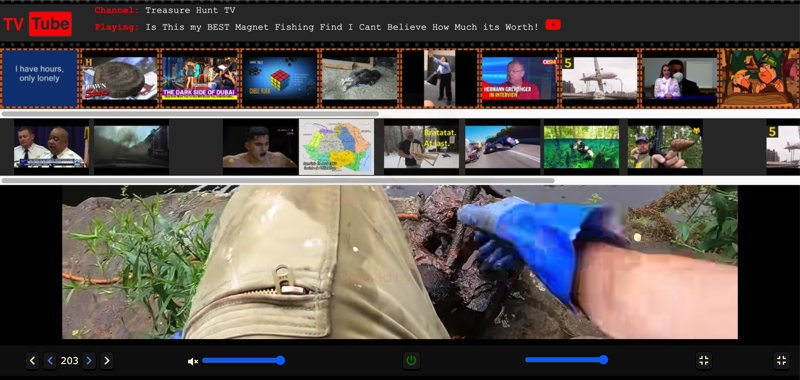Open the Pawn Stars thumbnail
This screenshot has height=380, width=800.
(119, 78)
